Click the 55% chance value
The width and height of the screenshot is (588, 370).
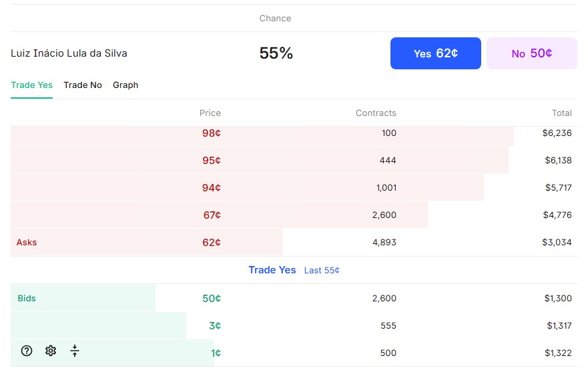[x=276, y=53]
